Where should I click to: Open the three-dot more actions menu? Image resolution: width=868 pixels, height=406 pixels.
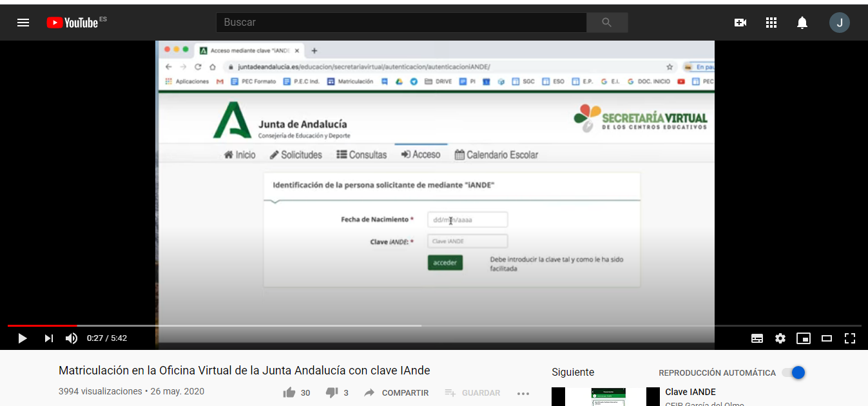523,393
